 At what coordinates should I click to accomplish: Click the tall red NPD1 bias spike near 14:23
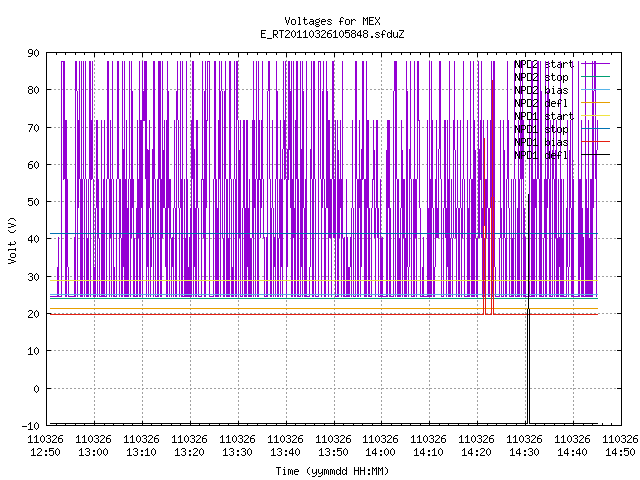tap(492, 196)
